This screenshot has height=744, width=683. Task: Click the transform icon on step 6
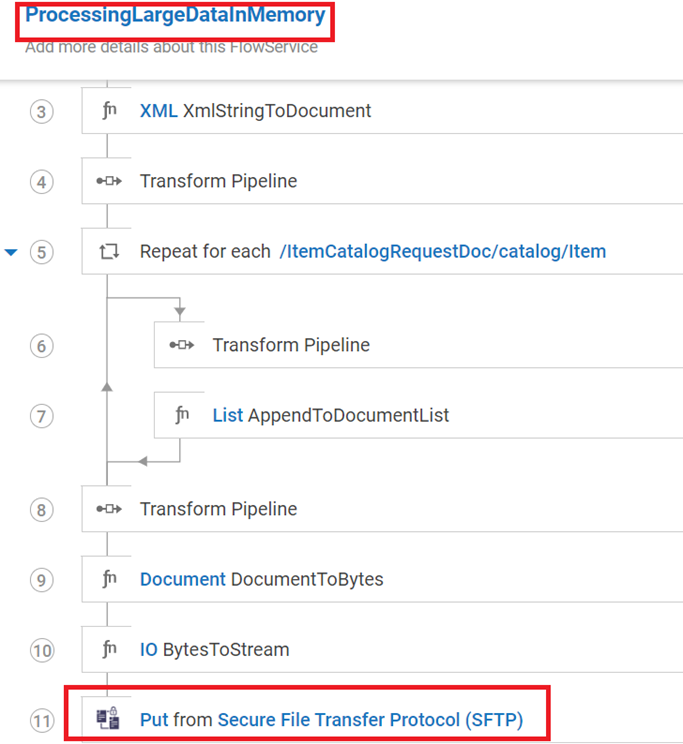click(x=182, y=345)
